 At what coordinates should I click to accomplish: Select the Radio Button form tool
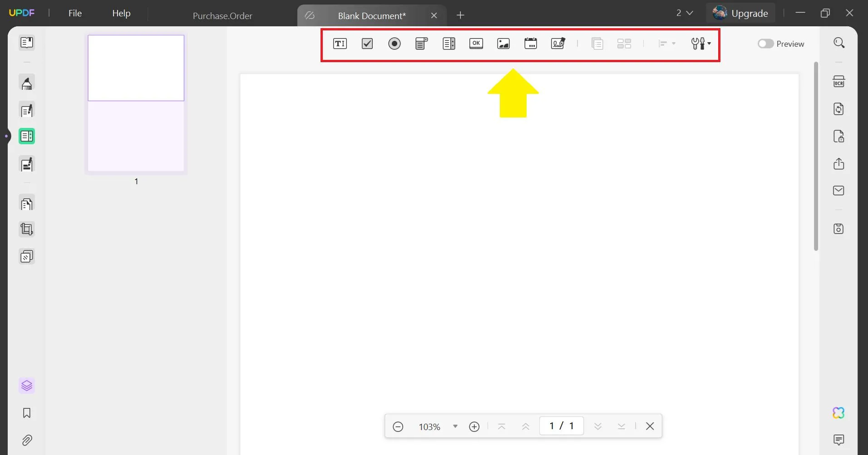tap(394, 44)
